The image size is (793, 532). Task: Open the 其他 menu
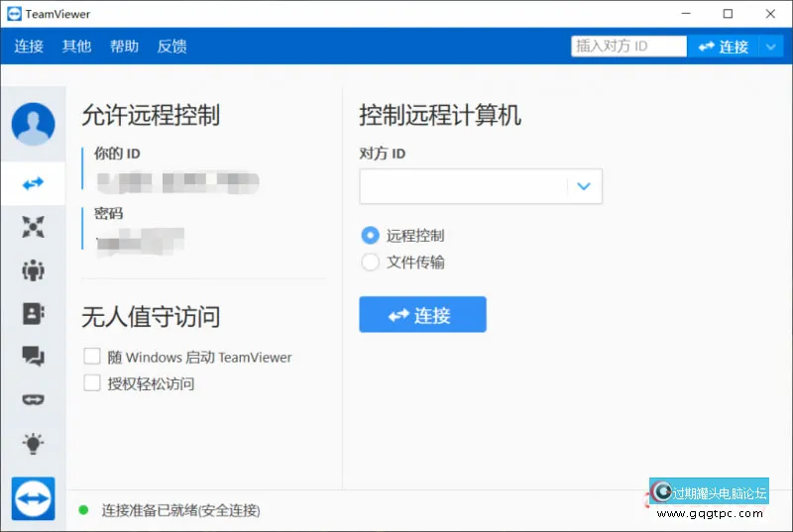tap(76, 46)
